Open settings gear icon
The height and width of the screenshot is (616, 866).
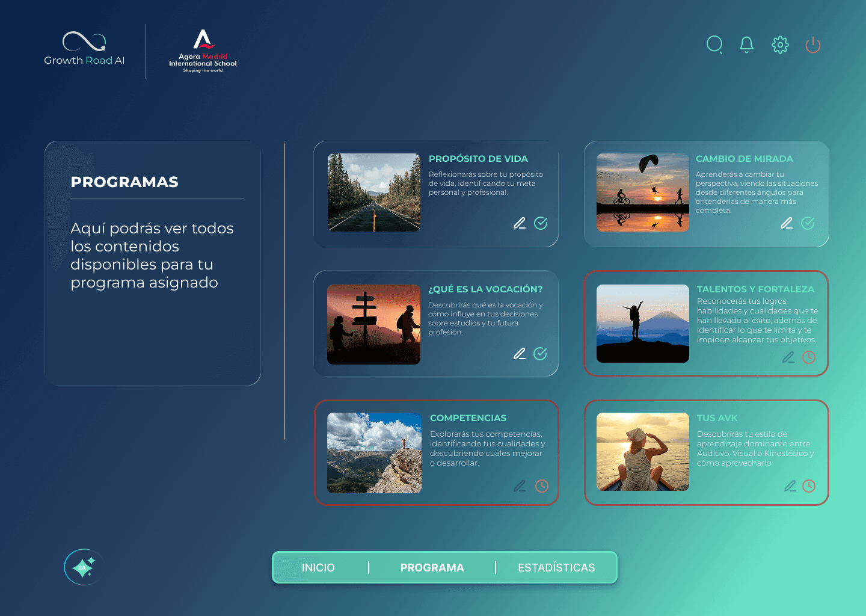[x=780, y=45]
